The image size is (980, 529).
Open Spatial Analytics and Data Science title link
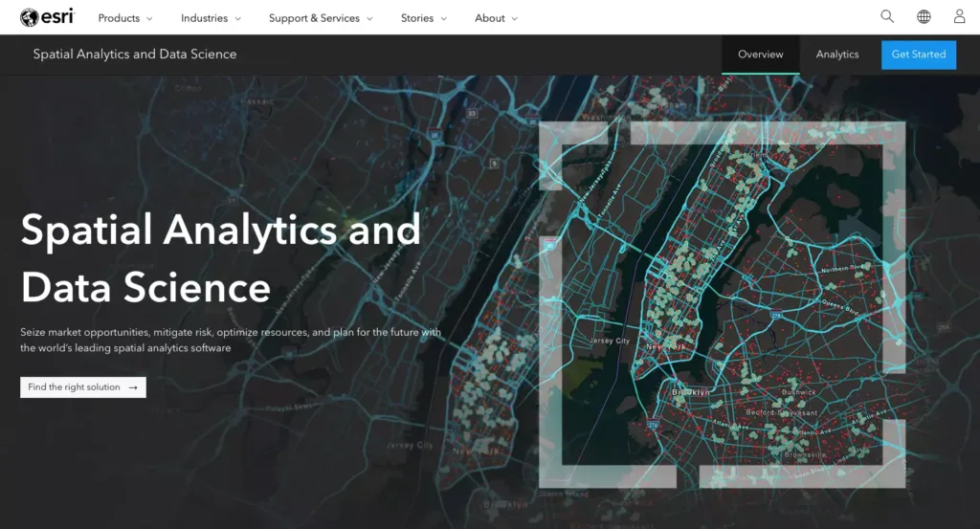pyautogui.click(x=135, y=55)
